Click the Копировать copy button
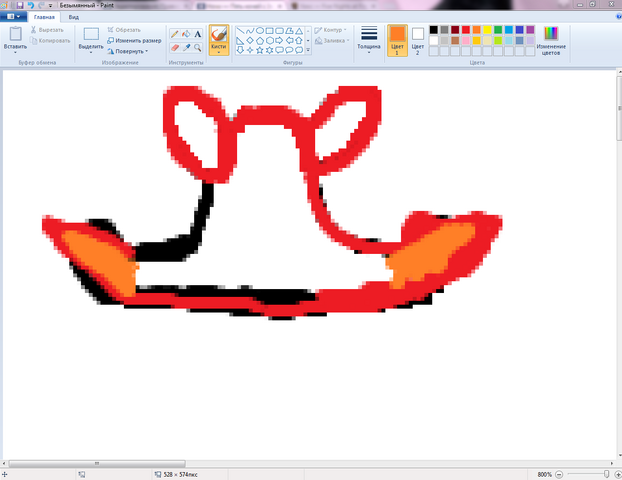 [x=50, y=40]
